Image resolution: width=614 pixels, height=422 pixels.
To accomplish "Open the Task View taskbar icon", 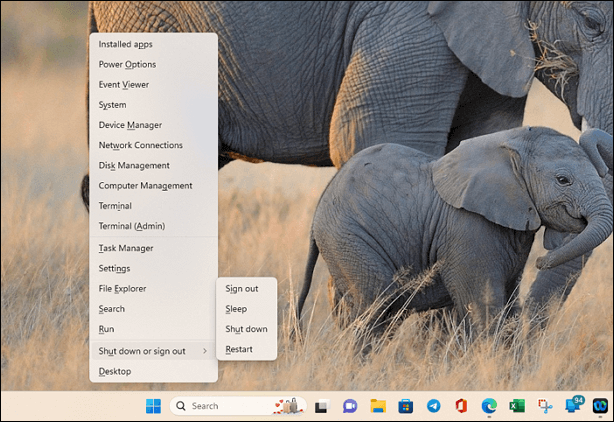I will click(x=322, y=406).
